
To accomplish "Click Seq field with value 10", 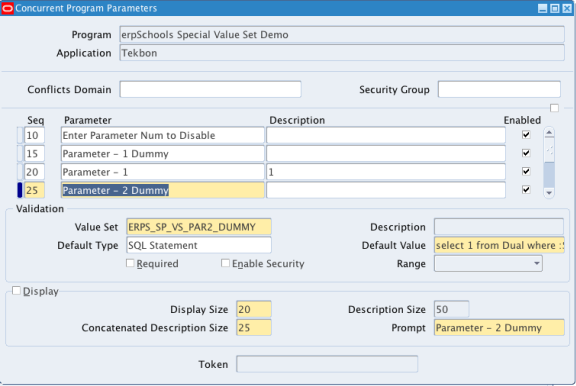I will (x=35, y=135).
